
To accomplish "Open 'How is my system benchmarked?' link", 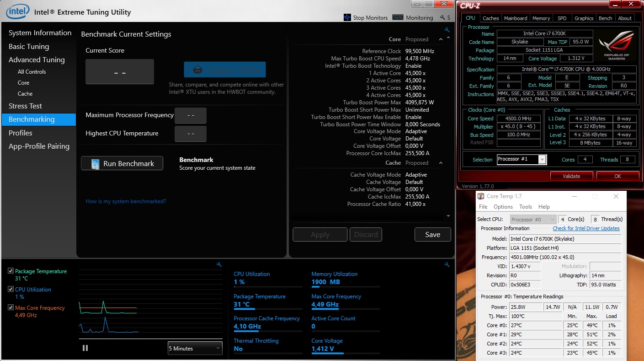I will tap(126, 201).
